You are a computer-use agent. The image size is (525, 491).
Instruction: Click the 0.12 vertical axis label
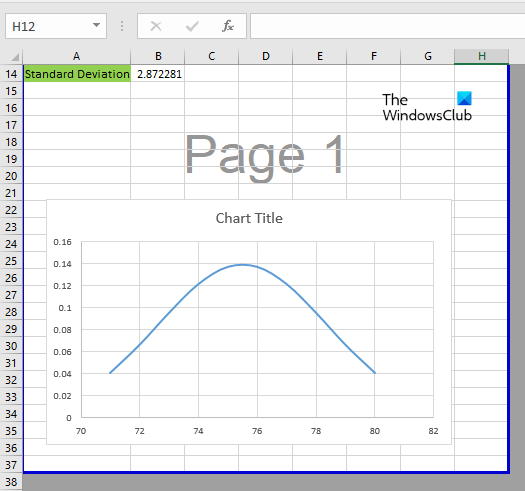point(63,286)
